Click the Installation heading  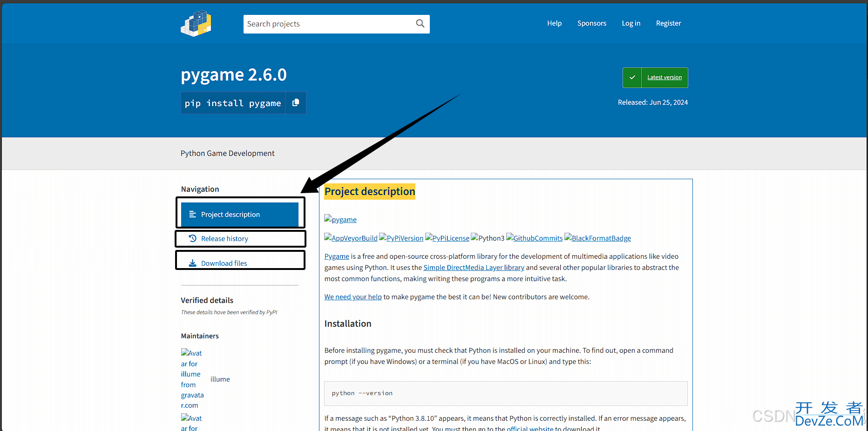point(348,323)
